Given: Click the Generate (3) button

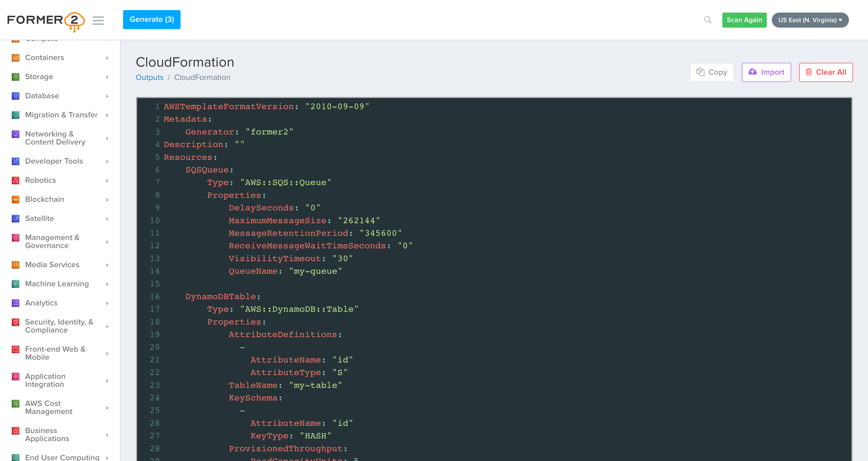Looking at the screenshot, I should pyautogui.click(x=152, y=20).
